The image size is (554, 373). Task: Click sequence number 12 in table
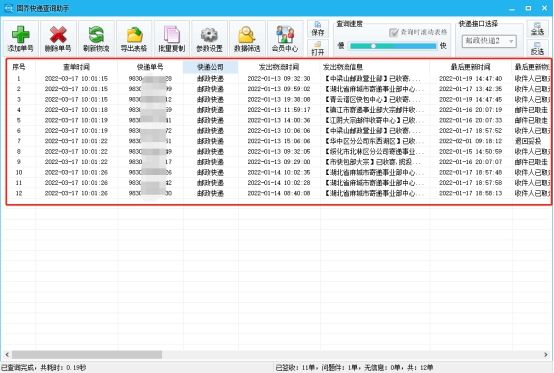(19, 194)
